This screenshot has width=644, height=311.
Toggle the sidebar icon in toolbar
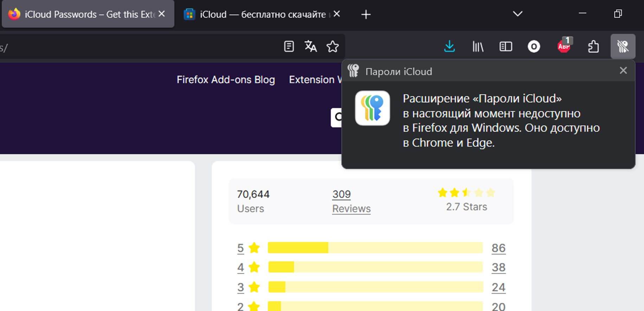pos(506,46)
